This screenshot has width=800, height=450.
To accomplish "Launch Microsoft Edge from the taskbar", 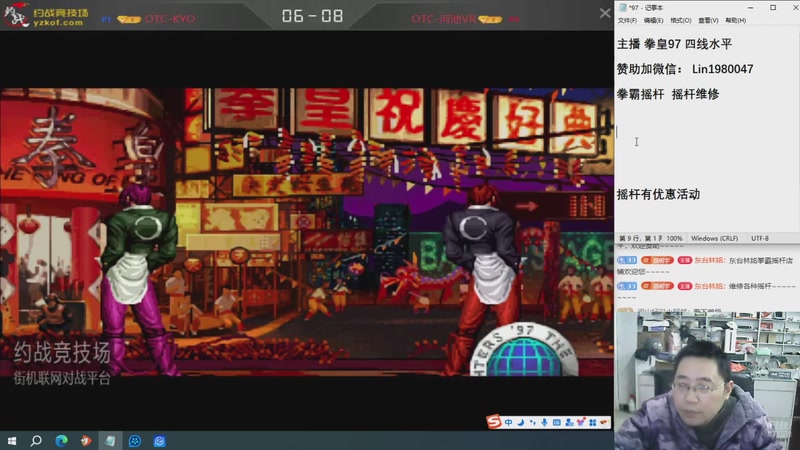I will tap(61, 441).
